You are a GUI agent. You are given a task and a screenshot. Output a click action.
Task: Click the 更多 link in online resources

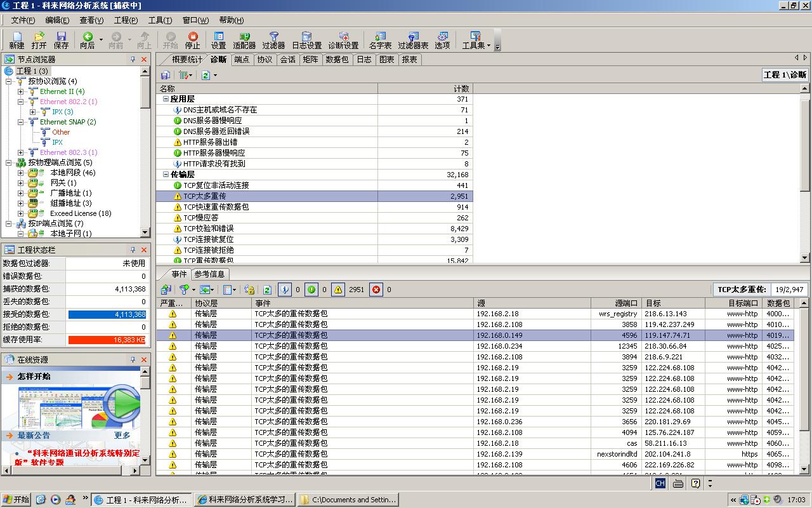(122, 436)
